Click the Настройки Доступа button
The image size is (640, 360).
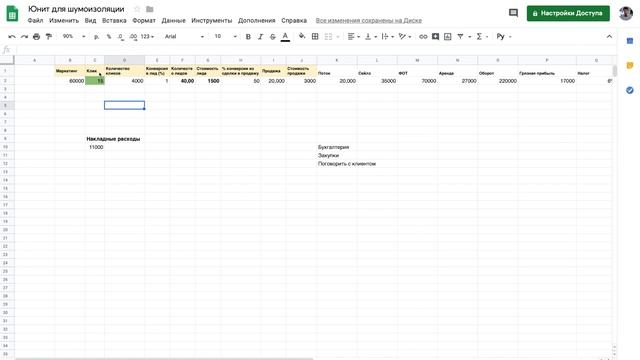click(568, 13)
